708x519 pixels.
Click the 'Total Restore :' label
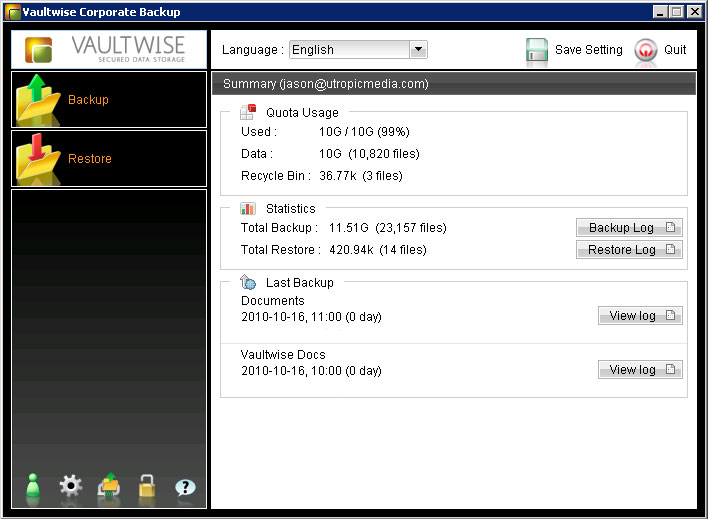click(280, 250)
